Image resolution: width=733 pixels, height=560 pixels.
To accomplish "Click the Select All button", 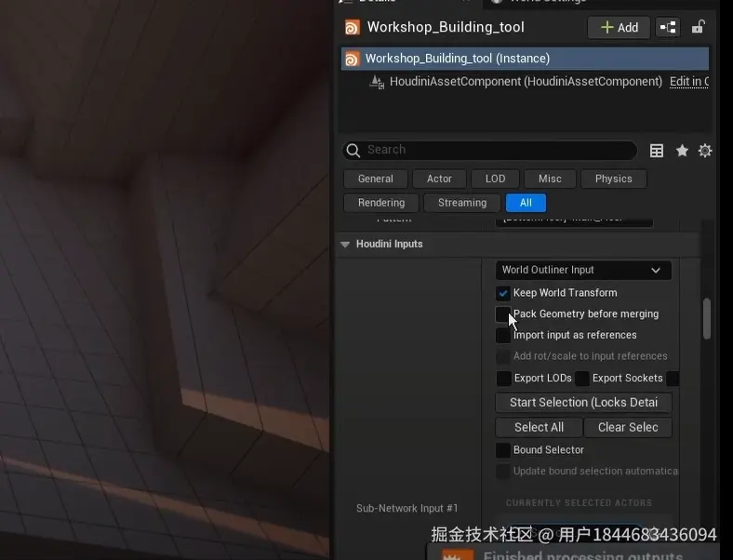I will click(539, 427).
